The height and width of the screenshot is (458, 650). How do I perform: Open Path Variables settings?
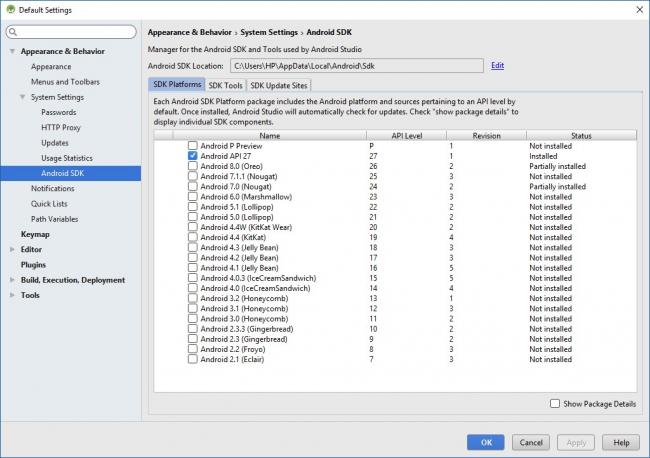[x=54, y=219]
